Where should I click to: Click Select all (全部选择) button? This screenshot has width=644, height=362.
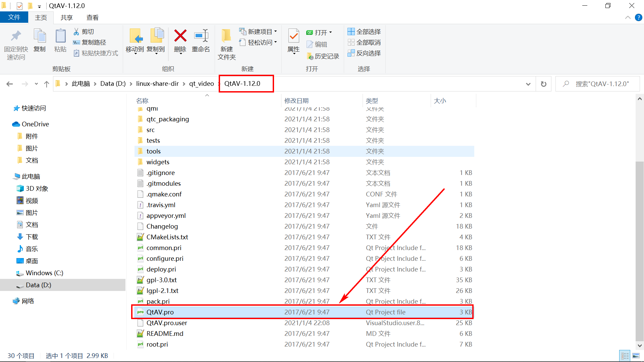364,32
